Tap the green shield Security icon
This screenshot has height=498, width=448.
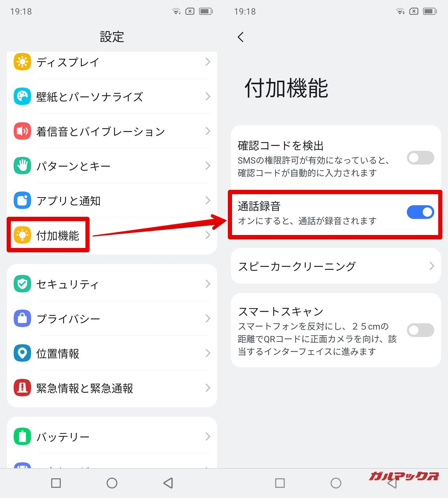22,284
